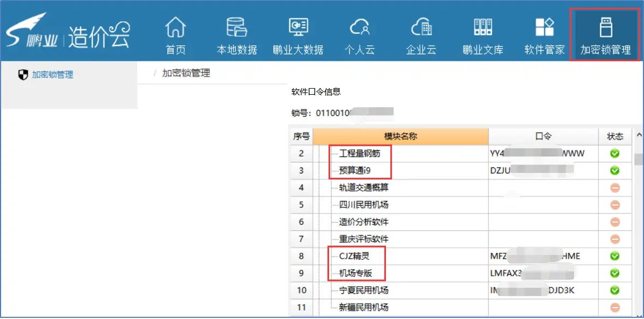This screenshot has width=644, height=319.
Task: Click green status icon for 预算通i9
Action: pos(614,170)
